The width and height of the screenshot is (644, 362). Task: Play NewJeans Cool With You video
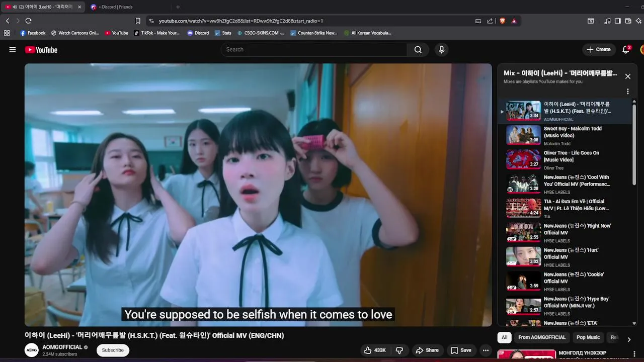(565, 184)
